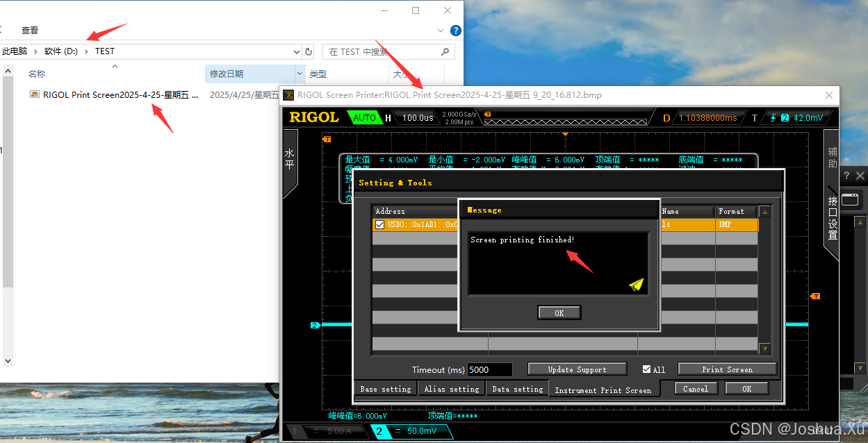The width and height of the screenshot is (868, 443).
Task: Click the bottom 峰峰值=6.000mV readout
Action: (358, 415)
